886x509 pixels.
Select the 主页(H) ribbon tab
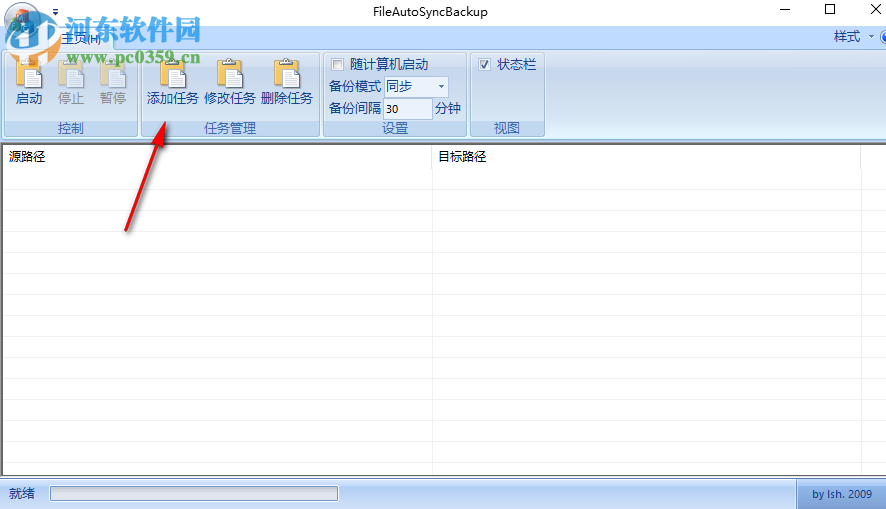[x=81, y=38]
